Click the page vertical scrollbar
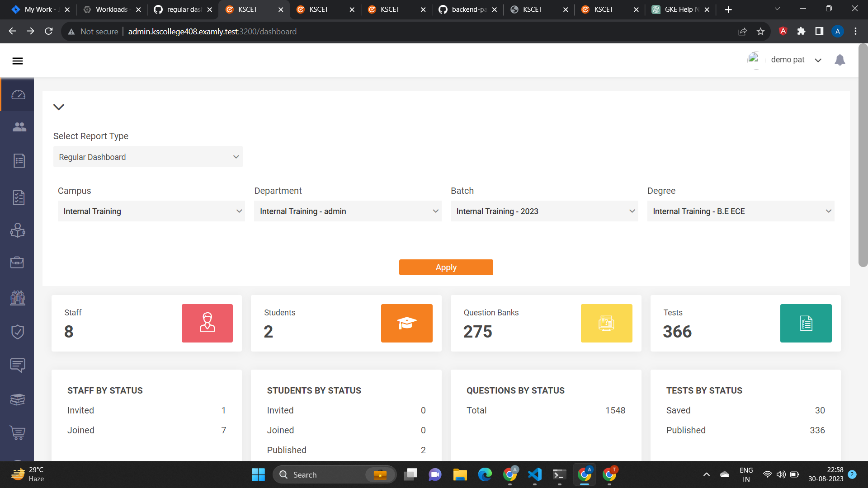This screenshot has height=488, width=868. [x=863, y=155]
